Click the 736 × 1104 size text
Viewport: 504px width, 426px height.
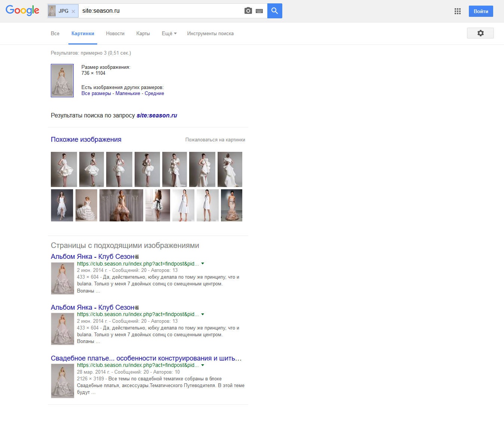pyautogui.click(x=93, y=73)
